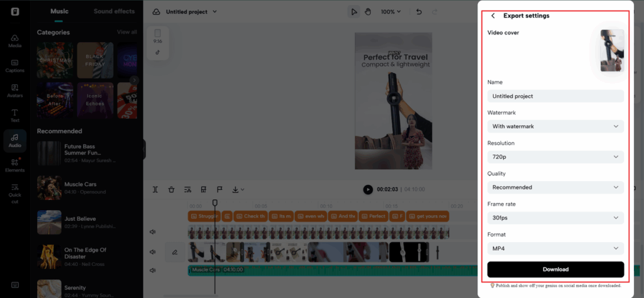Open the Christmas music category
This screenshot has height=298, width=644.
tap(55, 60)
